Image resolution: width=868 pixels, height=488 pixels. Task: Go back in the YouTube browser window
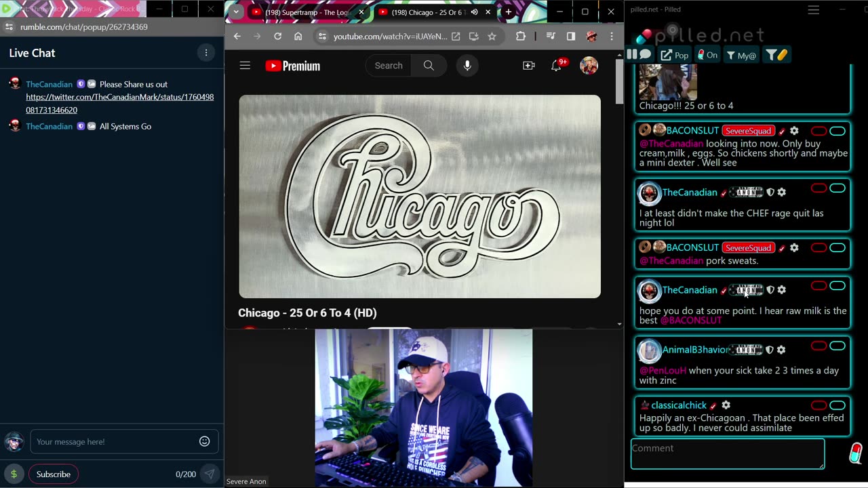pyautogui.click(x=237, y=37)
